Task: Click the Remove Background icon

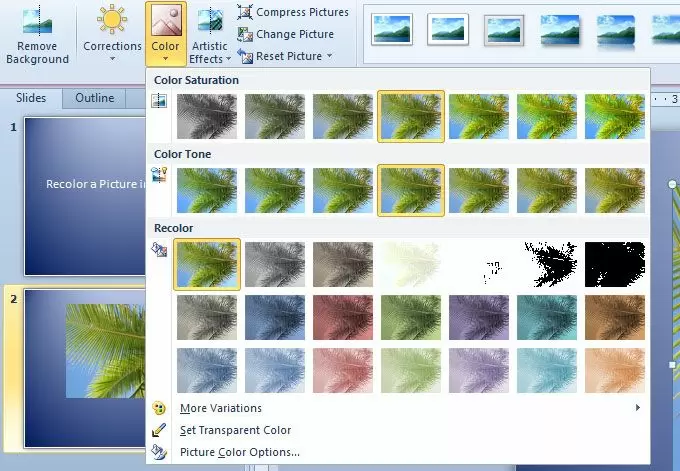Action: [37, 20]
